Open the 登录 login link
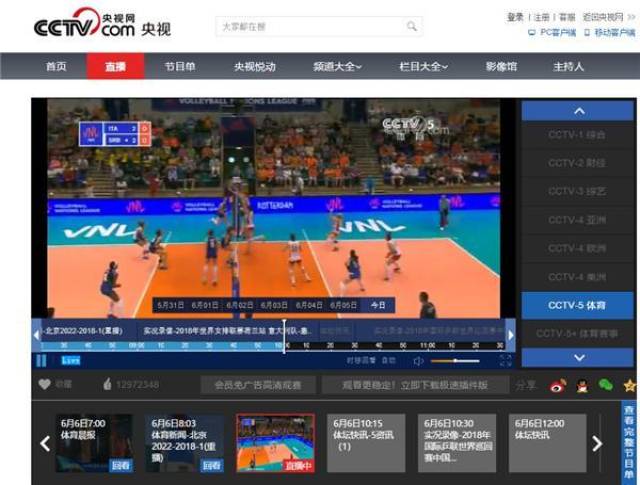The width and height of the screenshot is (640, 485). (515, 17)
